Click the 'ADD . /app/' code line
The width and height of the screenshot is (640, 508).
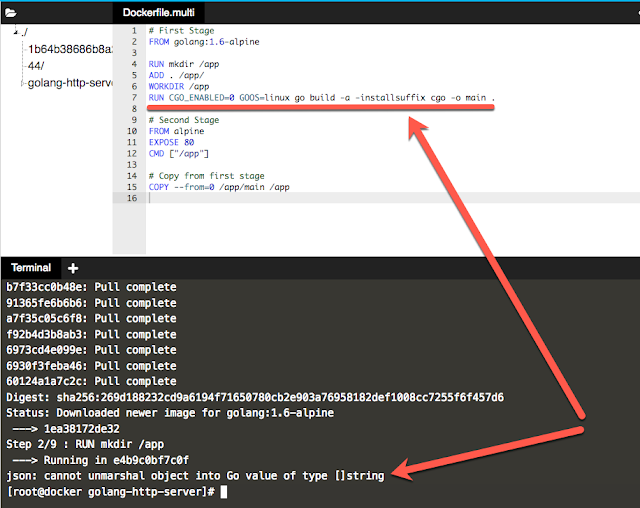[x=176, y=75]
